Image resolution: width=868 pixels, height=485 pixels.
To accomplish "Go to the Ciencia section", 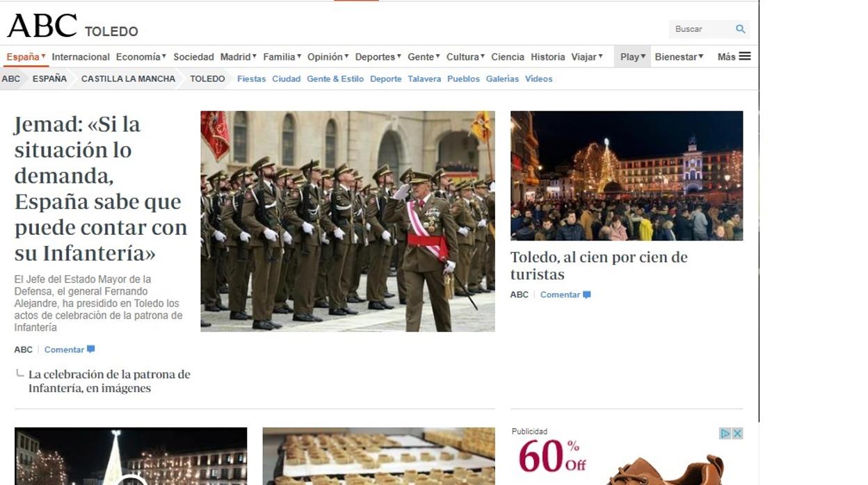I will click(507, 57).
